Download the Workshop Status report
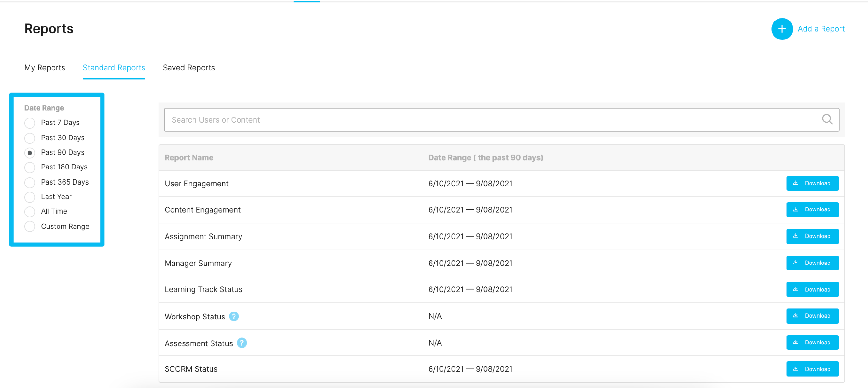The height and width of the screenshot is (388, 868). pyautogui.click(x=812, y=316)
